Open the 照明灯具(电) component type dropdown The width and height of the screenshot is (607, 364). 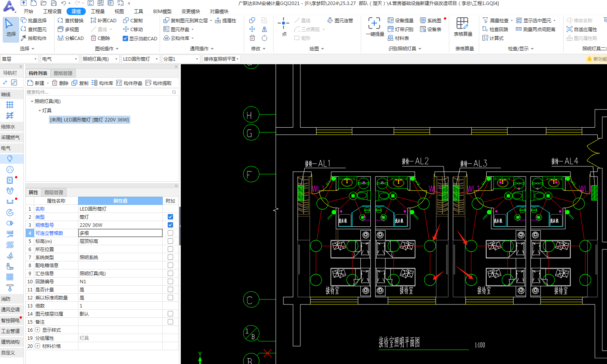tap(100, 59)
